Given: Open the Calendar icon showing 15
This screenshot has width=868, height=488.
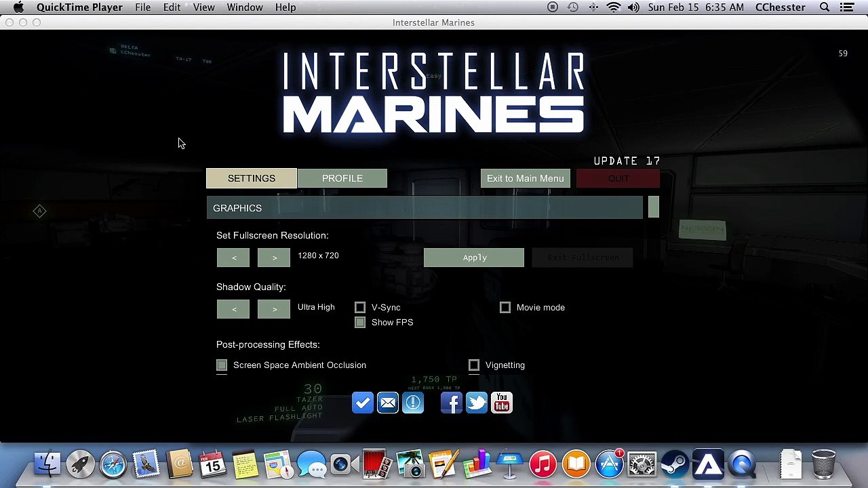Looking at the screenshot, I should (x=212, y=465).
